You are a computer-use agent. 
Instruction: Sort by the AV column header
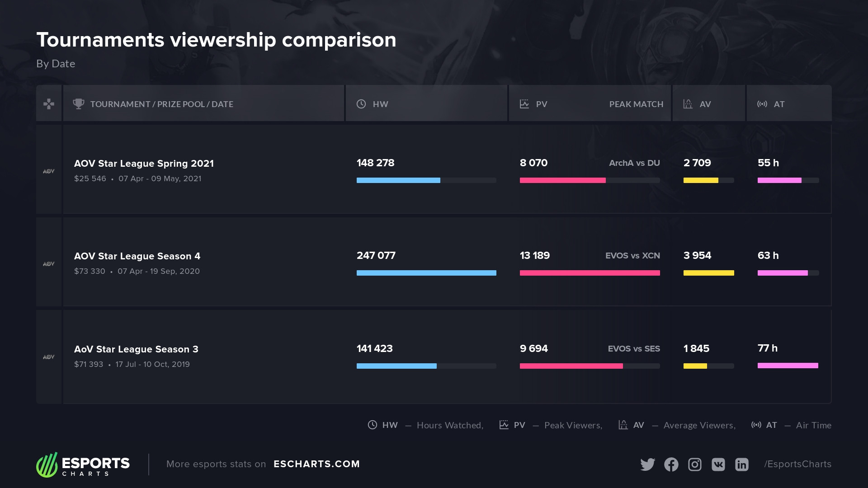705,104
